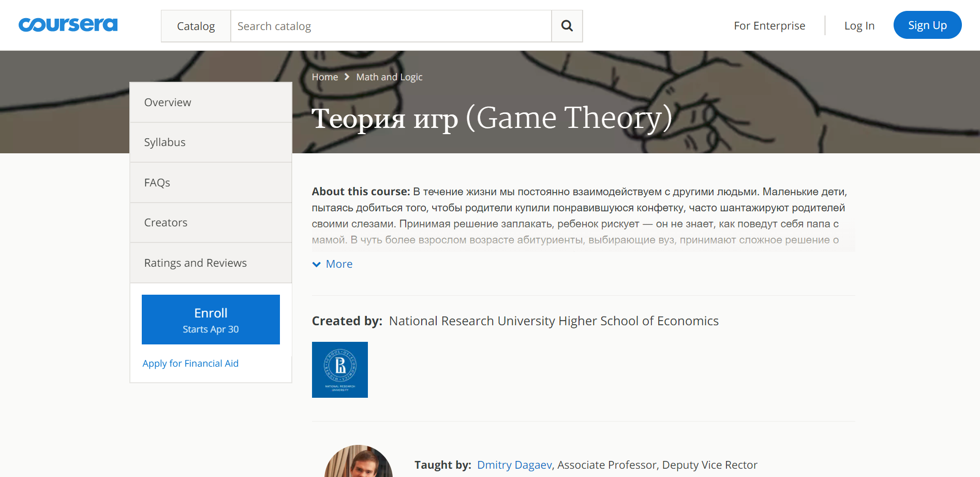
Task: Expand description with More
Action: (x=333, y=264)
